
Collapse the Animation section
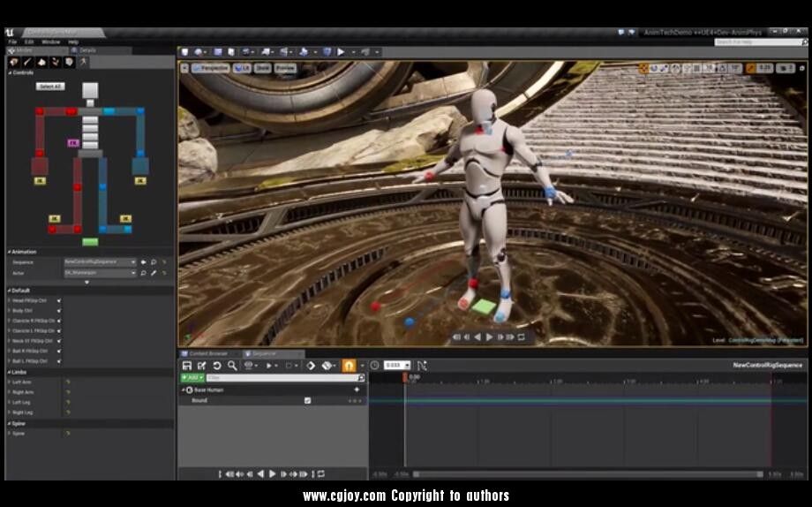(x=10, y=252)
